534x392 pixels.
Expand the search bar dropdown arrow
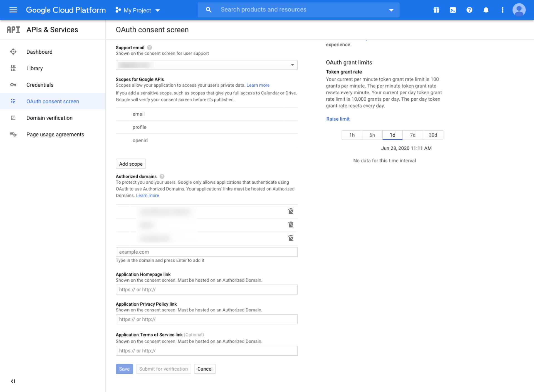tap(391, 10)
